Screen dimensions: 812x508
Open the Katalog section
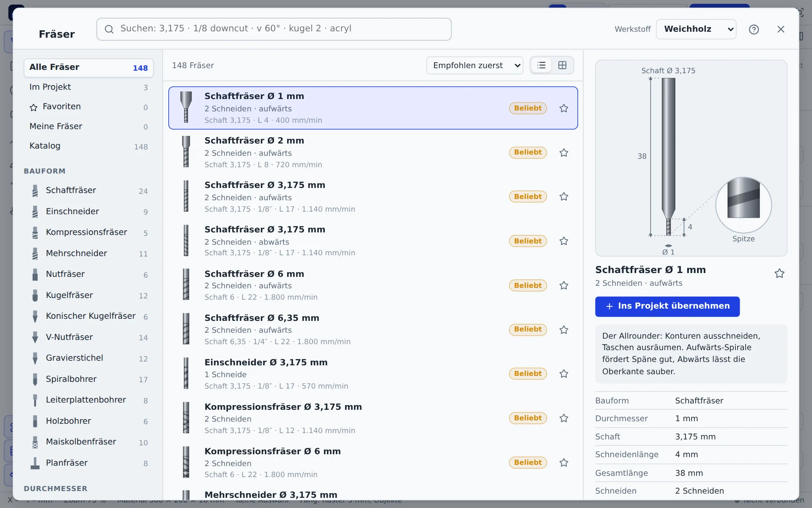88,146
